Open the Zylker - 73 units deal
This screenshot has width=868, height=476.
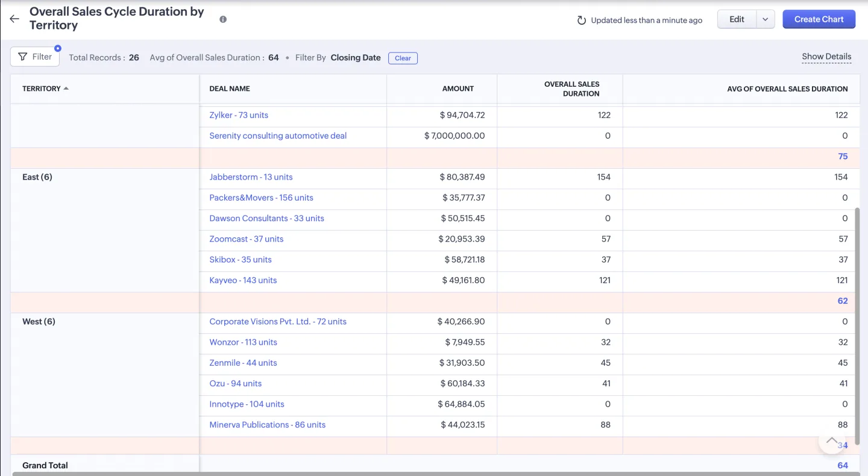point(239,115)
